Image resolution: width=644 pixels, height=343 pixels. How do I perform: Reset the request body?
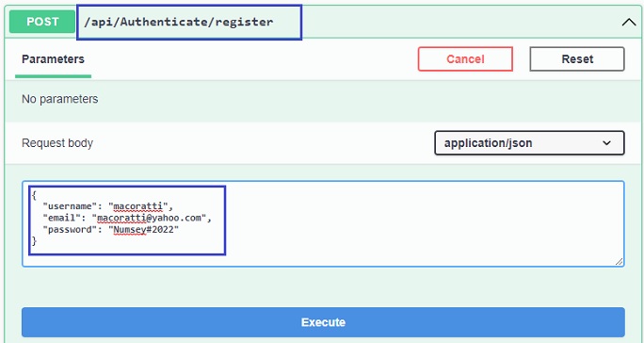point(577,58)
